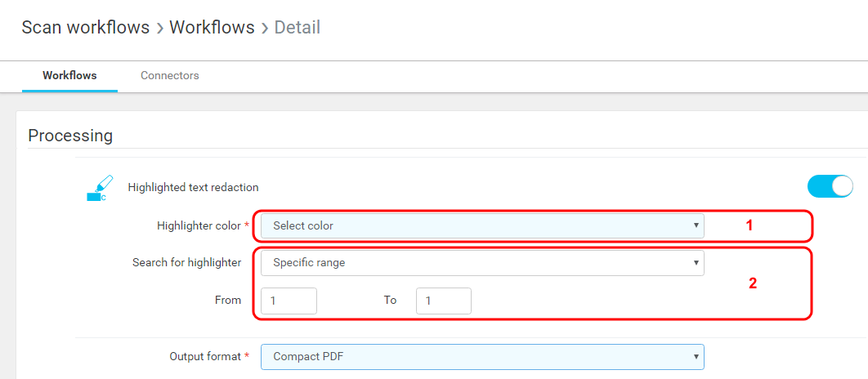Click the To page number field
This screenshot has height=379, width=868.
(x=443, y=301)
